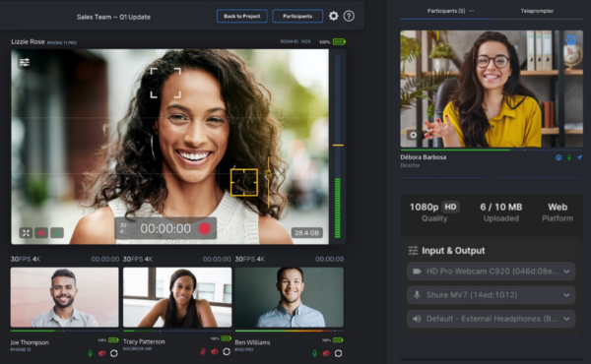Click the yellow audio level marker
The width and height of the screenshot is (591, 364).
pos(338,145)
